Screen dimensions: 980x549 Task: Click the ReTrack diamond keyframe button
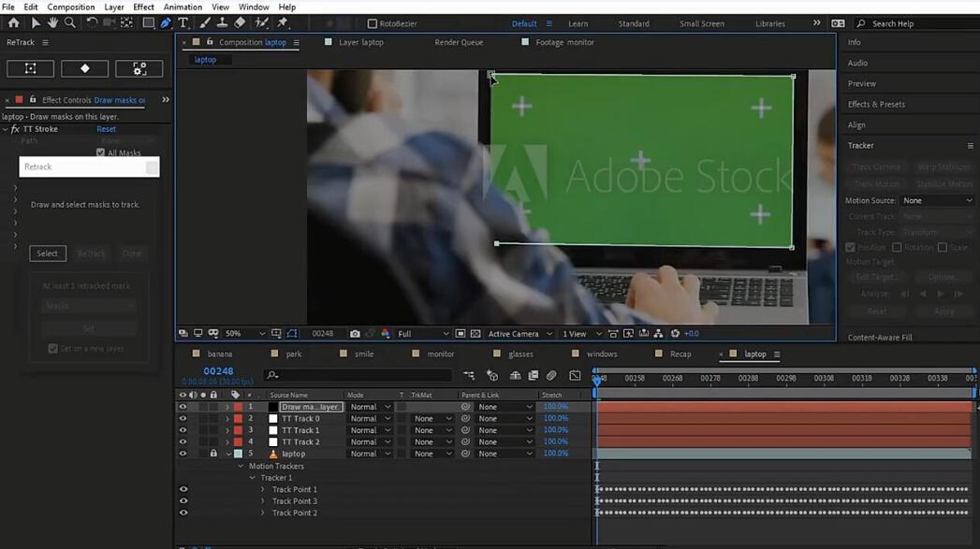pos(84,68)
